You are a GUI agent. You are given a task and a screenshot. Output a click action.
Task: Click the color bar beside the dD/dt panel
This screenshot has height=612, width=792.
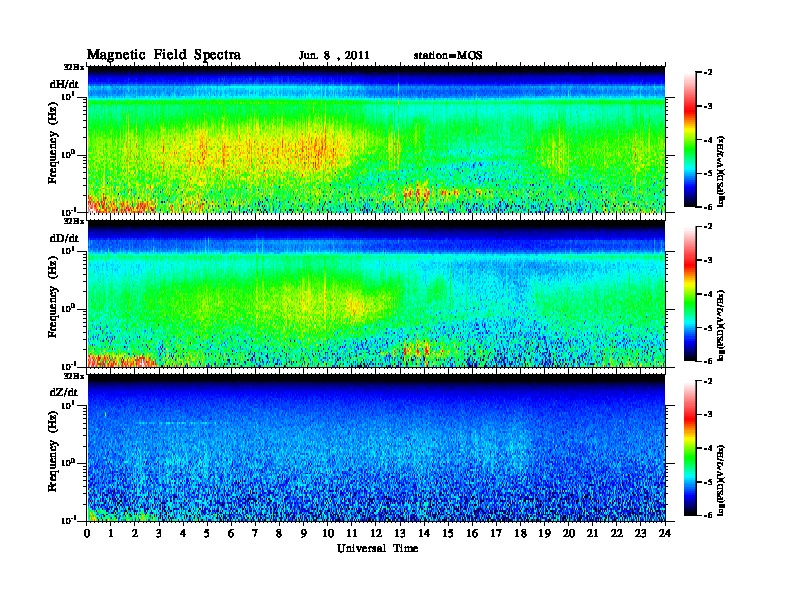[x=689, y=293]
